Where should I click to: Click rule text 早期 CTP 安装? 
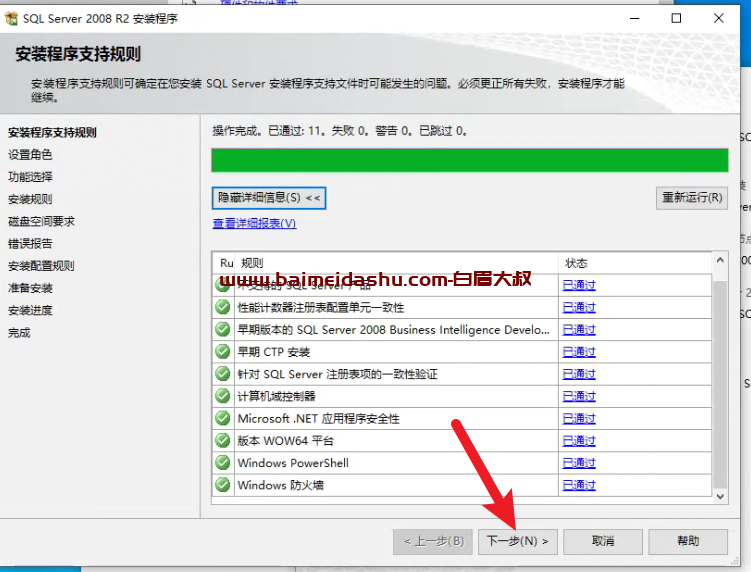click(274, 352)
